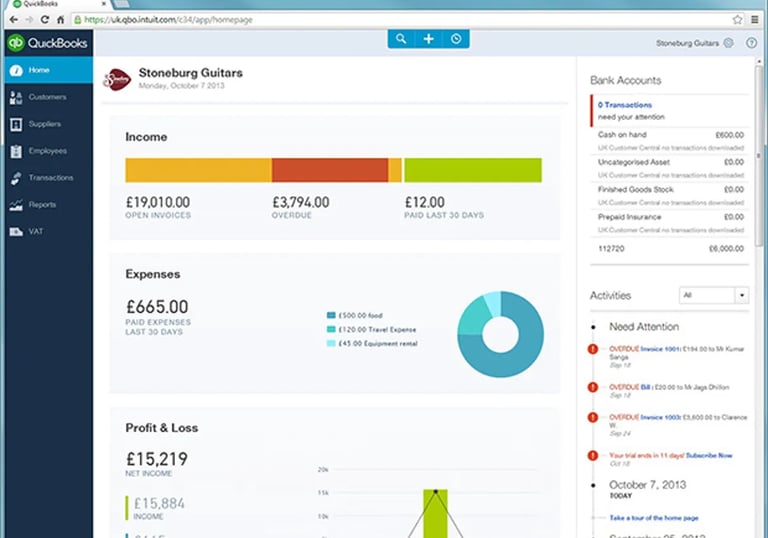This screenshot has height=538, width=768.
Task: Bookmark the page with star icon
Action: [738, 20]
